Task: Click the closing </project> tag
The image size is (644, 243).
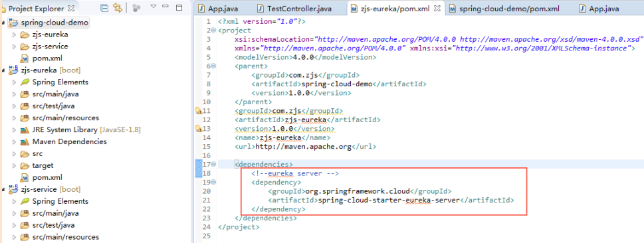Action: (239, 227)
